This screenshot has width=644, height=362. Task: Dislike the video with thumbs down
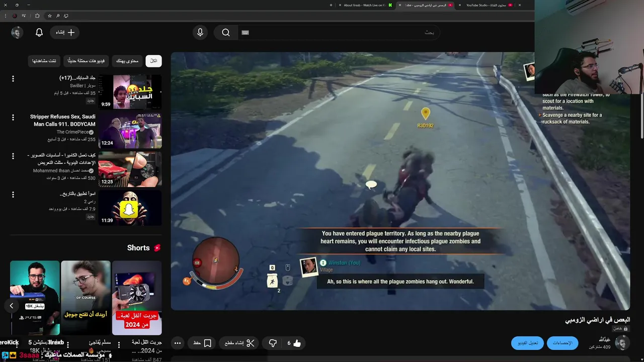[273, 343]
